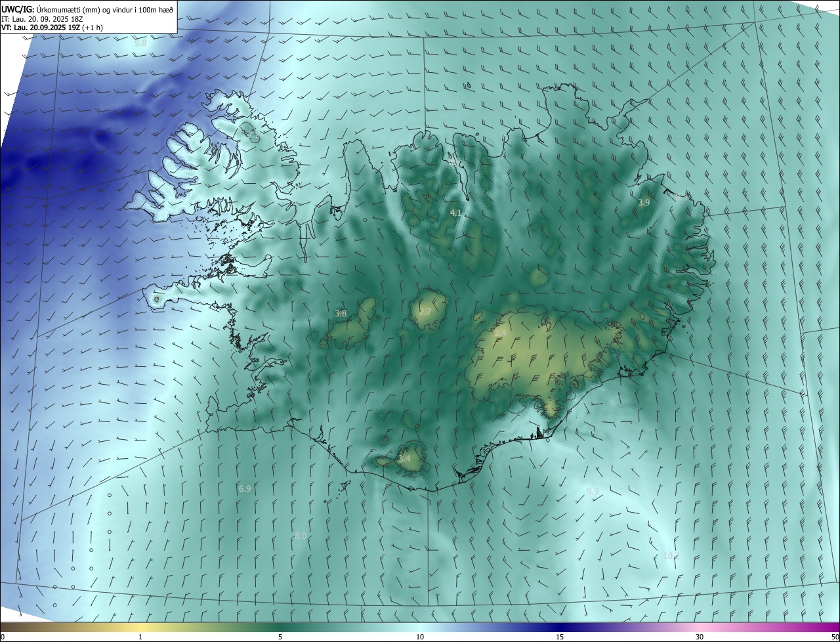Click the 10.2 value over the sea

click(x=671, y=556)
